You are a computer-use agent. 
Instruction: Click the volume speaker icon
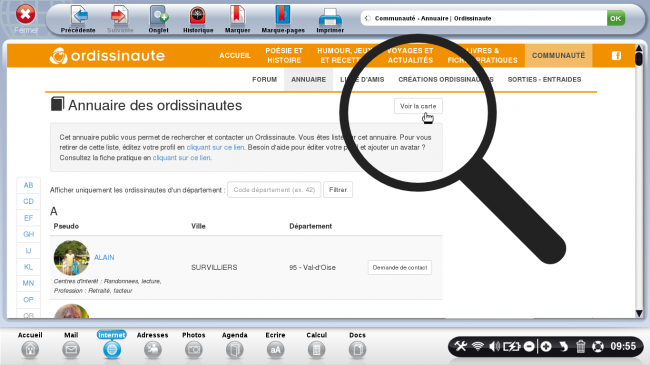click(x=494, y=346)
